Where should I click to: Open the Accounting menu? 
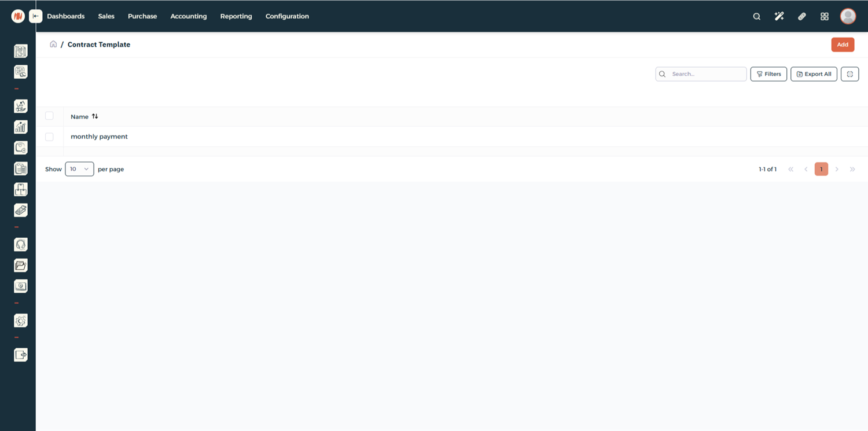(188, 16)
